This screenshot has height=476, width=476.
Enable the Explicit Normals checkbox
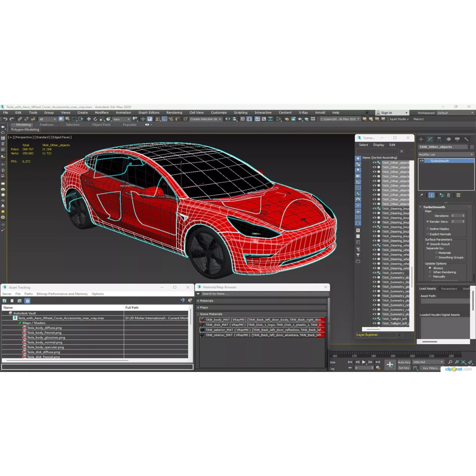[x=428, y=234]
